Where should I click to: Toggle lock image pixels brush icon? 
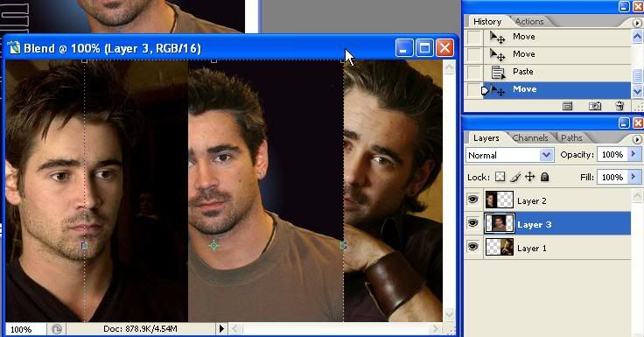click(x=515, y=177)
